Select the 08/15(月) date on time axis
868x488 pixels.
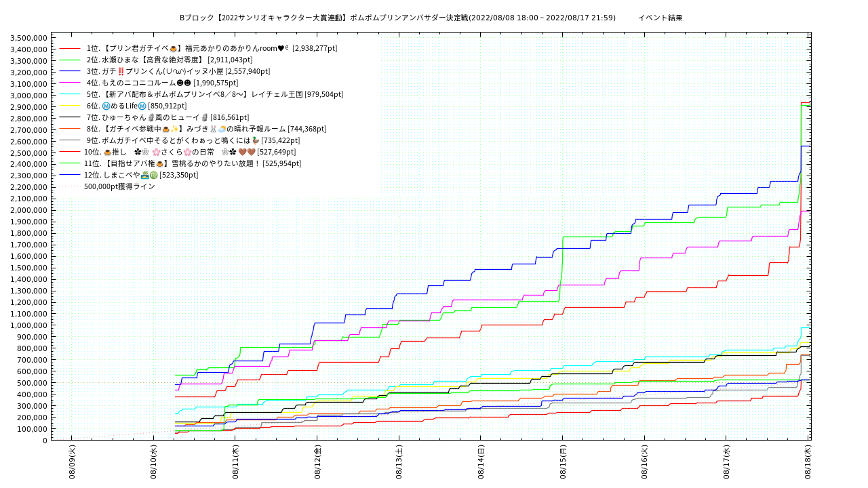tap(563, 462)
